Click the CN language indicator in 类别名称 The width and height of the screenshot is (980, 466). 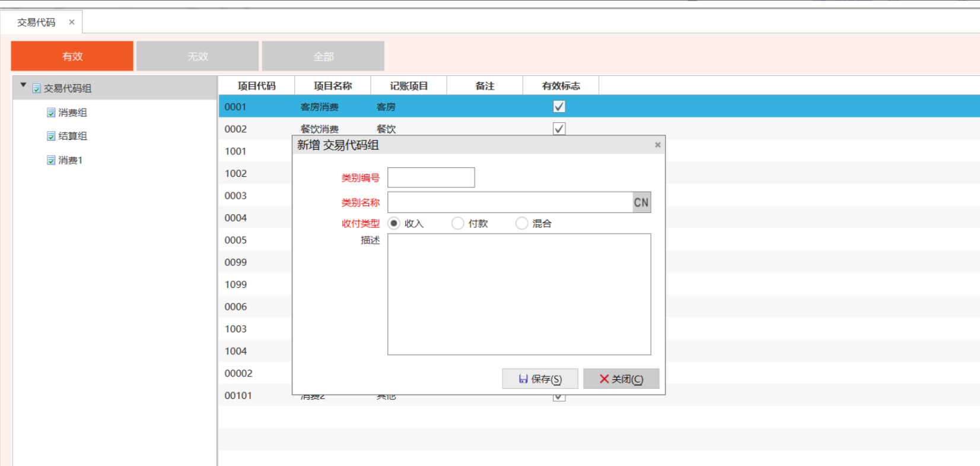(641, 202)
